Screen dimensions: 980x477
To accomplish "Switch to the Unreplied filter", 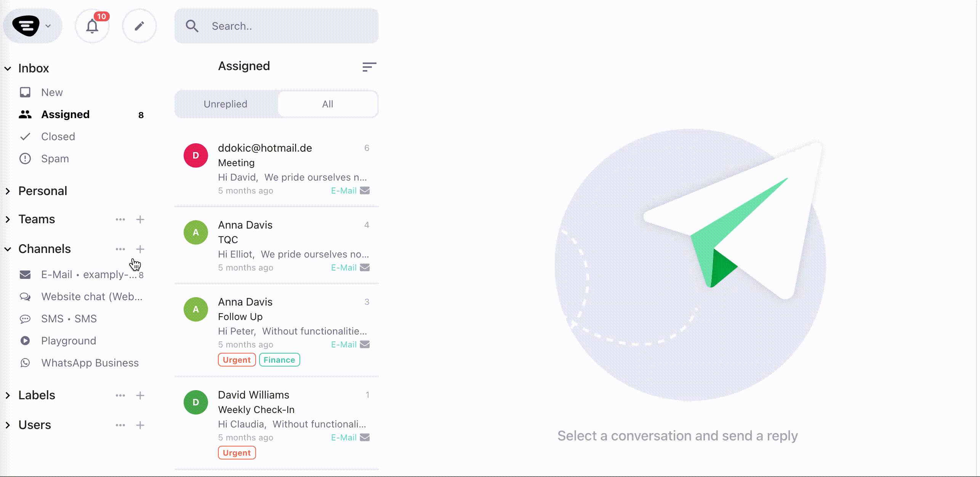I will (x=226, y=104).
